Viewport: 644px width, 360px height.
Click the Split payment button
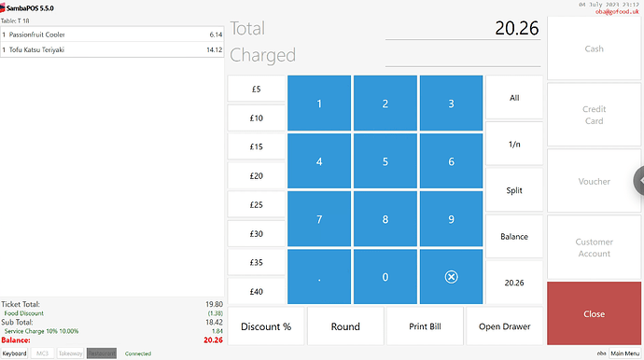[514, 190]
